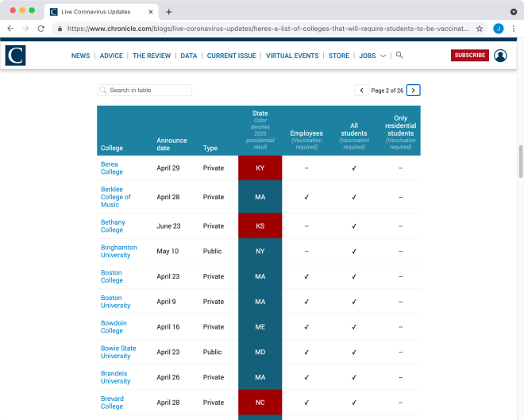This screenshot has height=420, width=524.
Task: Open the STORE link
Action: point(339,56)
